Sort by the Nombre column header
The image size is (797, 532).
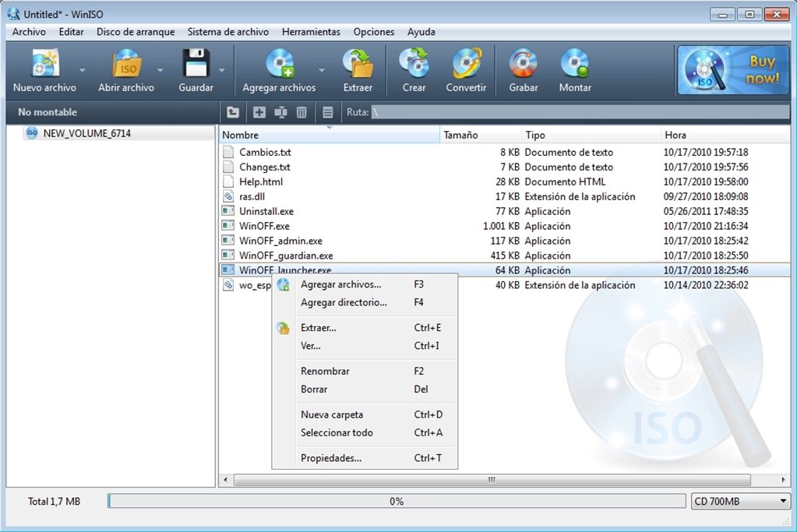tap(330, 136)
